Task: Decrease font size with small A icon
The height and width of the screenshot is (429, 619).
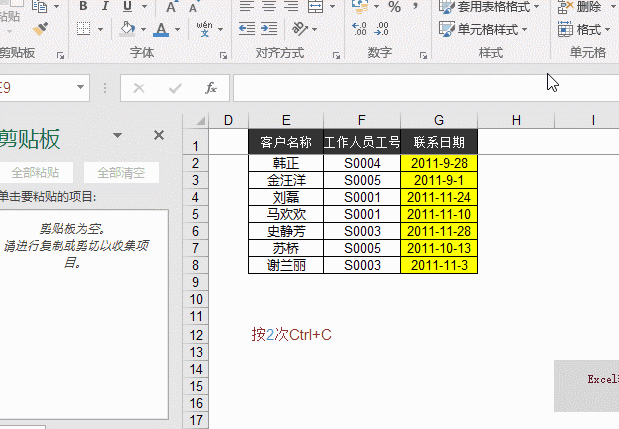Action: [x=193, y=7]
